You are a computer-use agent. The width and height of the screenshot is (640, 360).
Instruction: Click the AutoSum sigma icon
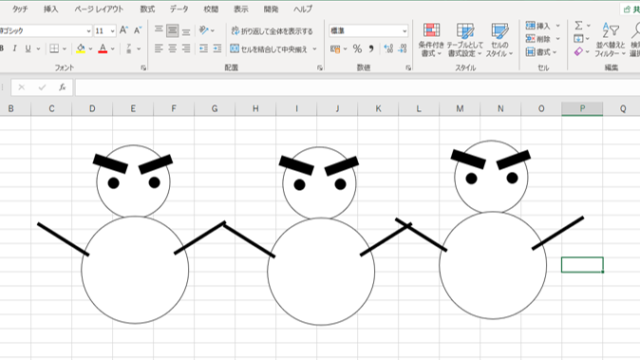pyautogui.click(x=578, y=25)
